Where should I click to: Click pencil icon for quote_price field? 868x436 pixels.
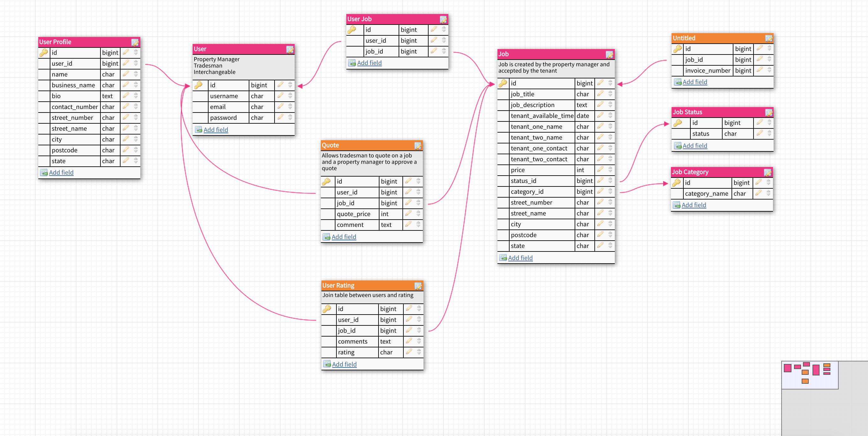point(408,214)
